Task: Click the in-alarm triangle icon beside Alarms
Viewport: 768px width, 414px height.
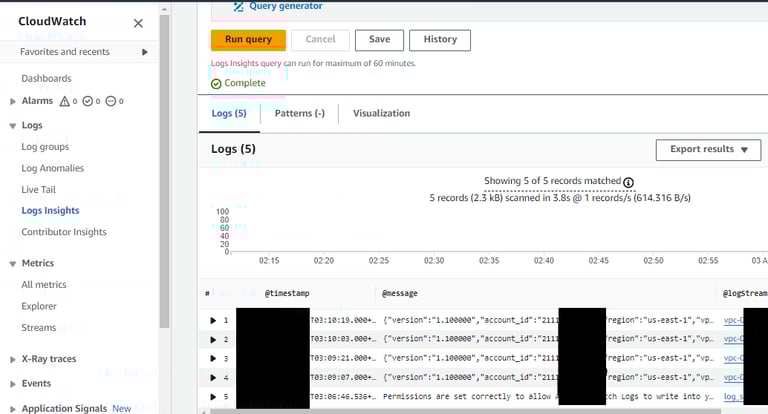Action: (65, 101)
